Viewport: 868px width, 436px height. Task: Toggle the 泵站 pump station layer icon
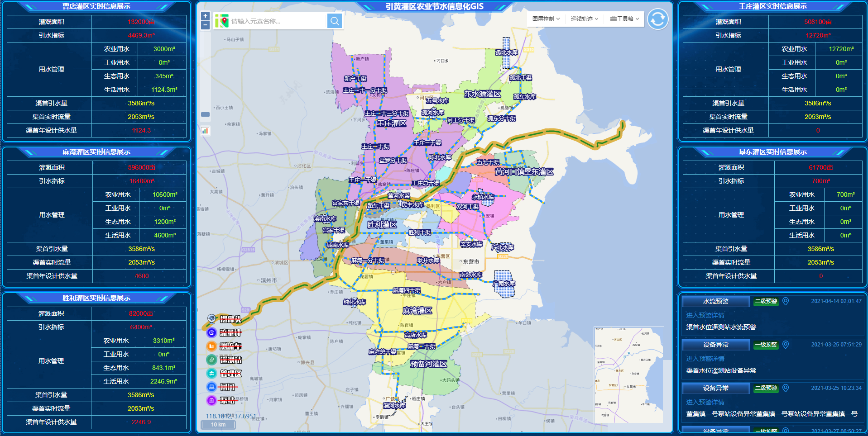click(211, 400)
